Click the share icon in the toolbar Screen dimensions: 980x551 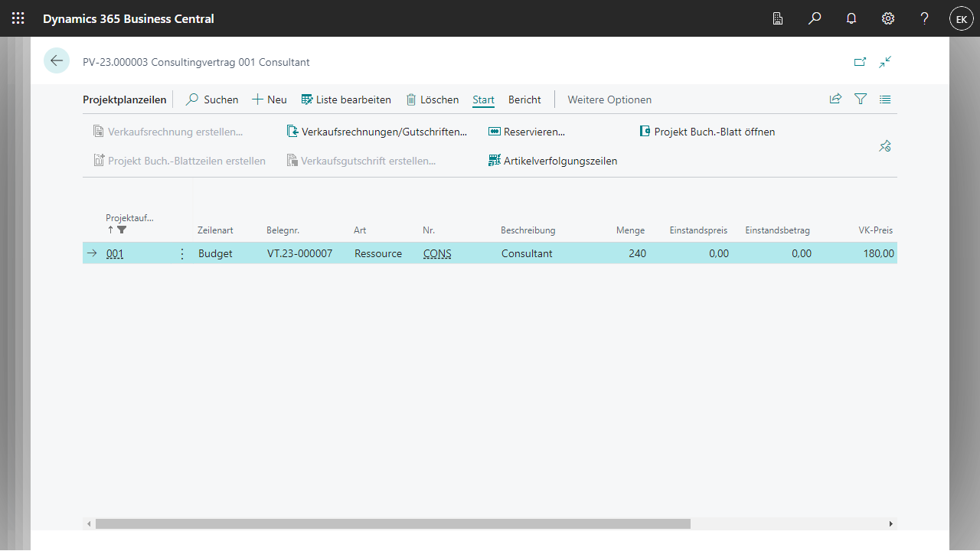pyautogui.click(x=835, y=99)
